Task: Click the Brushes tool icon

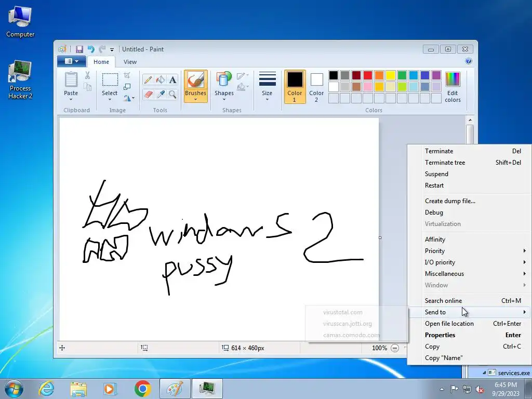Action: click(x=196, y=79)
